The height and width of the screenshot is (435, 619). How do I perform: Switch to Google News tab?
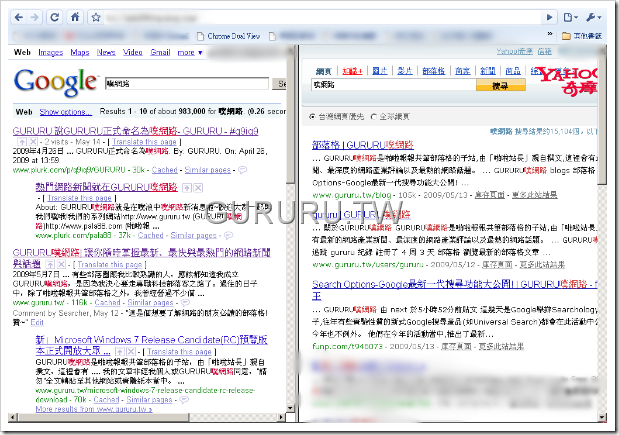pyautogui.click(x=106, y=52)
